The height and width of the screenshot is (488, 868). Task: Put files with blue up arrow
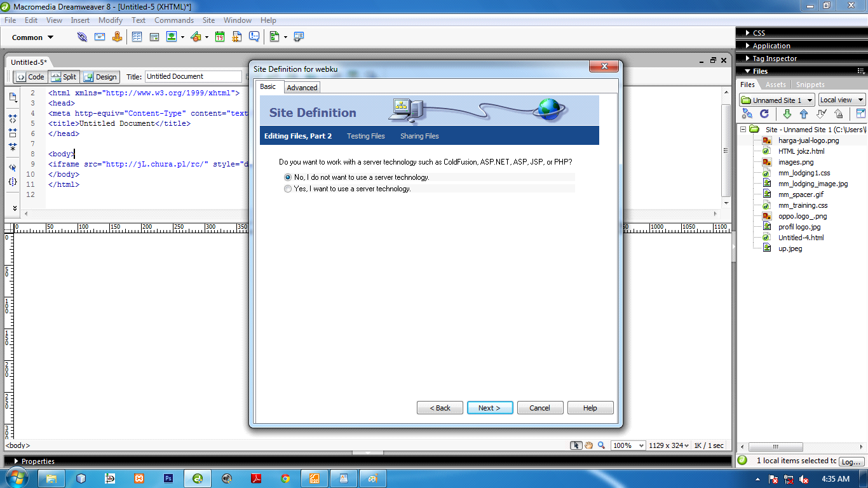pos(804,114)
